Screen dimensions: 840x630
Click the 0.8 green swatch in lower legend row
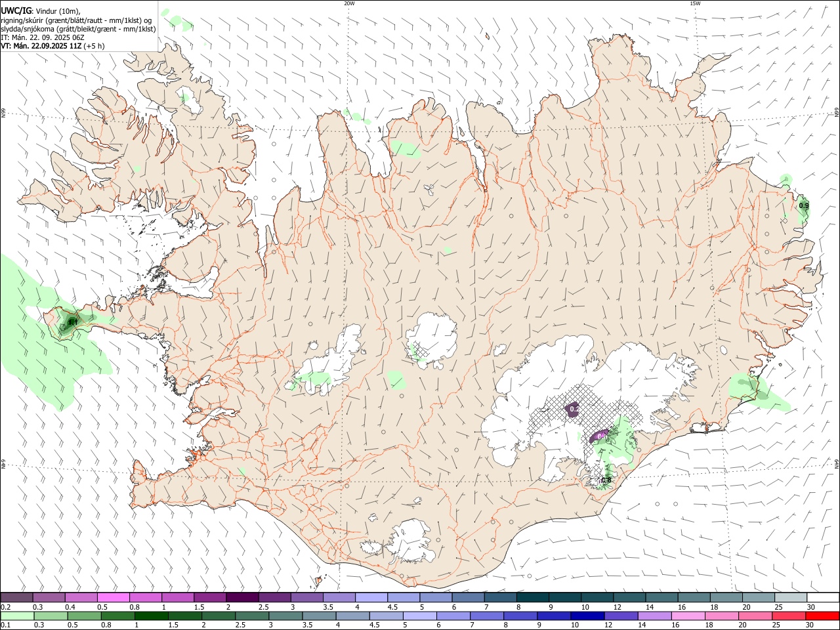[x=117, y=616]
